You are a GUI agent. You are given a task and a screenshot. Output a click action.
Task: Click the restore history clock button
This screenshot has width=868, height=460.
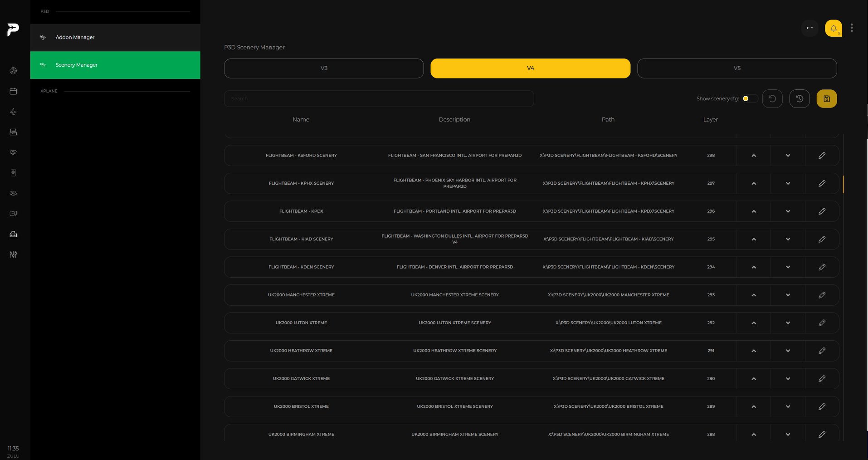(x=800, y=98)
